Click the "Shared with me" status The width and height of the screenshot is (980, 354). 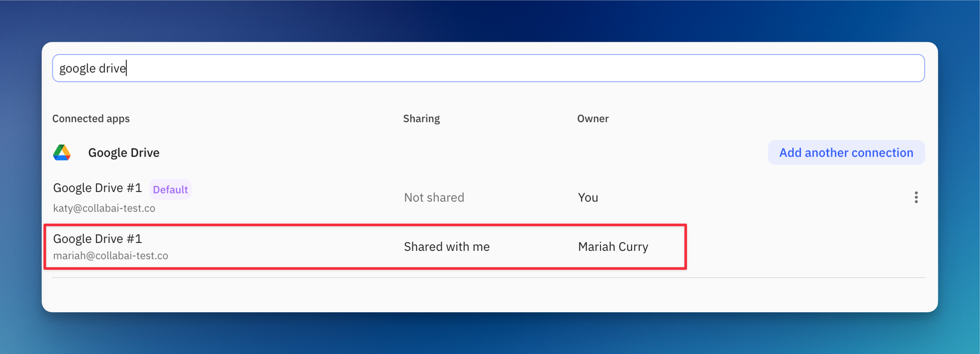coord(447,247)
